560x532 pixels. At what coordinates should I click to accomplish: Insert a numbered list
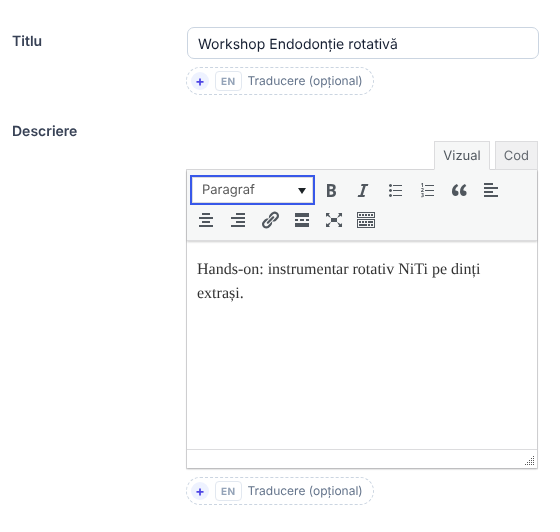427,190
